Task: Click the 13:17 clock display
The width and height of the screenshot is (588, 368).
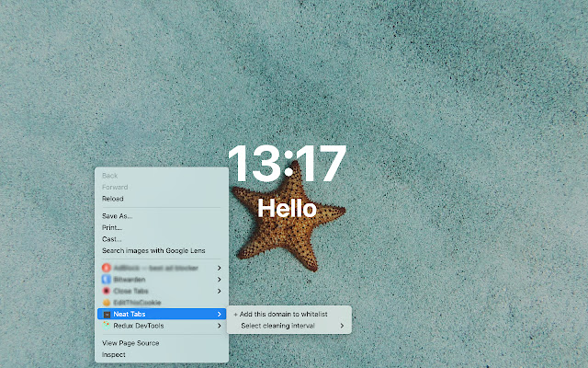Action: pyautogui.click(x=287, y=164)
